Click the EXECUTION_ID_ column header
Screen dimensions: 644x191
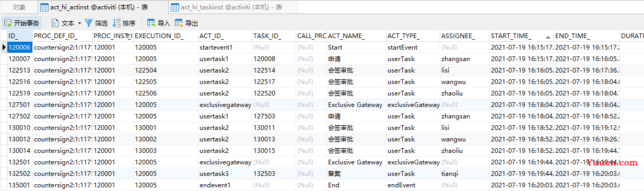166,36
